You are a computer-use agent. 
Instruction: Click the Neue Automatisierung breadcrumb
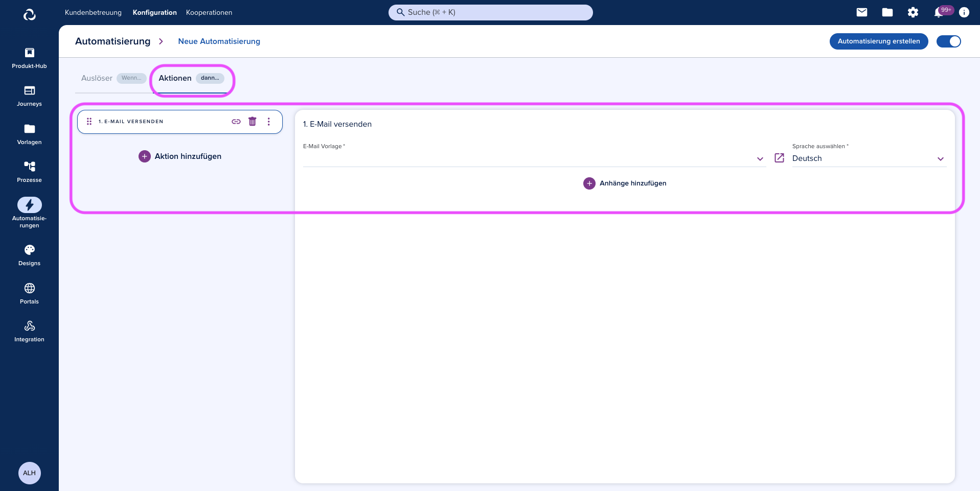(x=219, y=41)
